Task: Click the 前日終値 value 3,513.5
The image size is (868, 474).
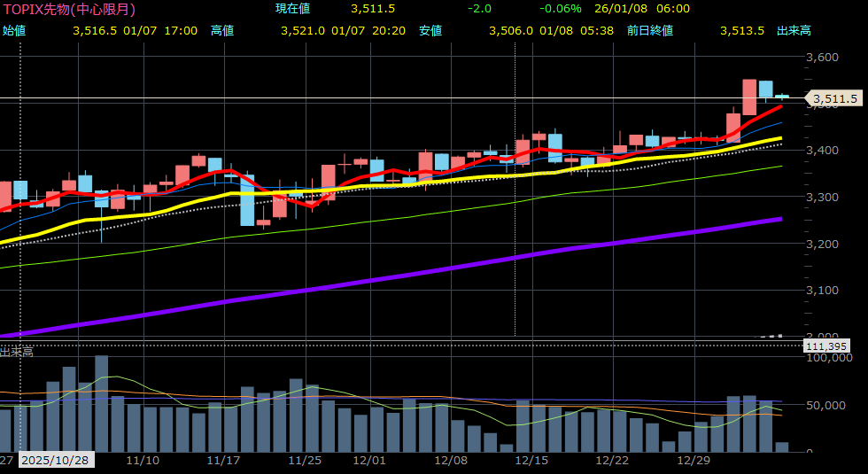Action: (742, 30)
